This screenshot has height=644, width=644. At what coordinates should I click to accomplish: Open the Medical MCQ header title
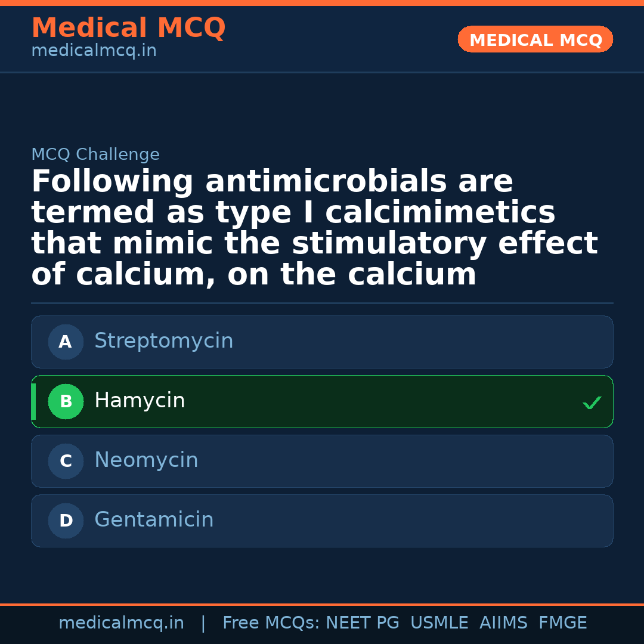pyautogui.click(x=128, y=28)
